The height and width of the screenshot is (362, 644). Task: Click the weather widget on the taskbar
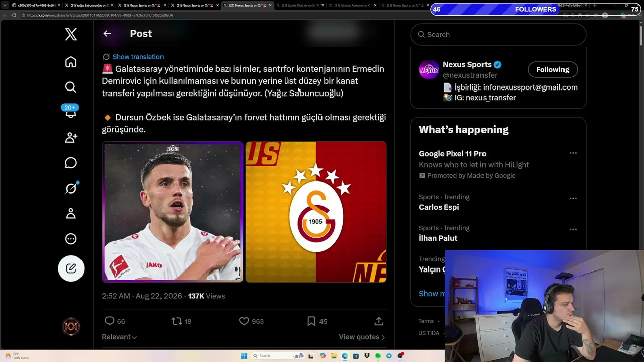pos(18,356)
